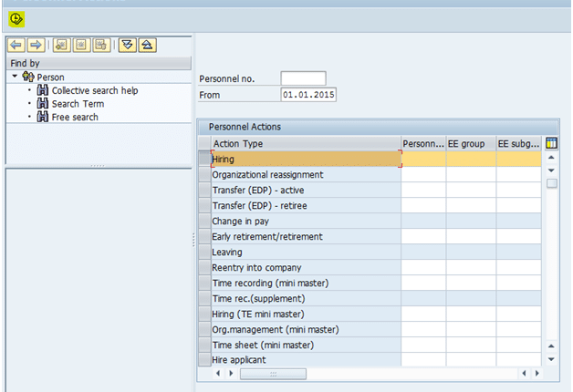This screenshot has height=392, width=573.
Task: Click the Personnel no. input field
Action: [303, 78]
